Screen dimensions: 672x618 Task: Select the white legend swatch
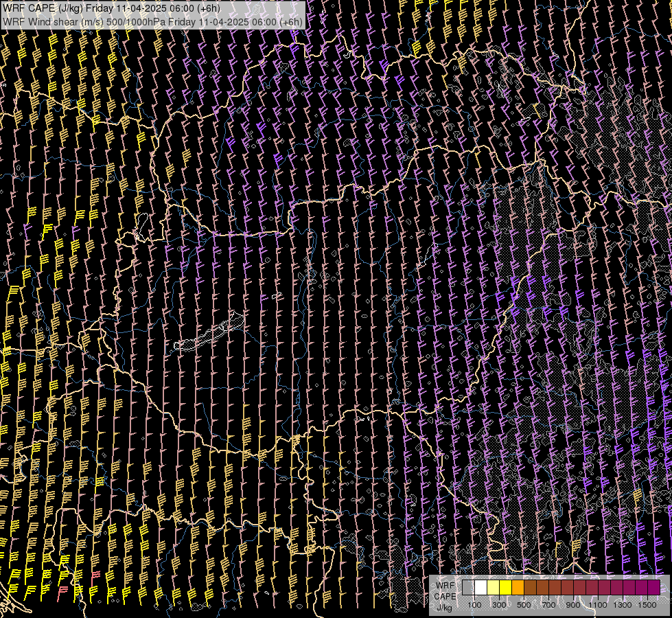coord(481,587)
